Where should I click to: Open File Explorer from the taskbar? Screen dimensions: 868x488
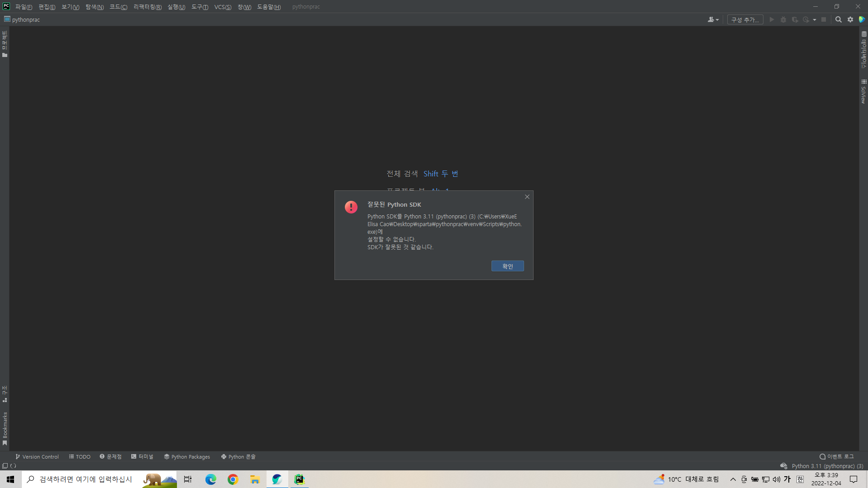click(x=255, y=479)
